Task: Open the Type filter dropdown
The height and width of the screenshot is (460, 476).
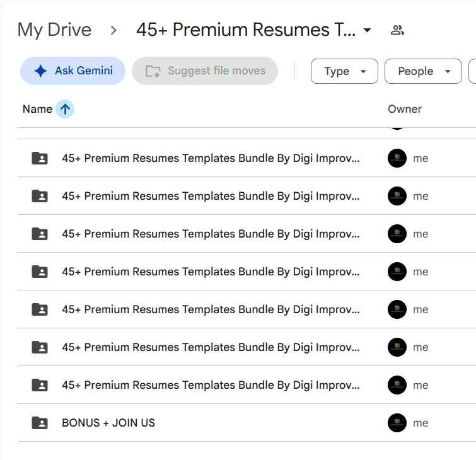Action: tap(345, 71)
